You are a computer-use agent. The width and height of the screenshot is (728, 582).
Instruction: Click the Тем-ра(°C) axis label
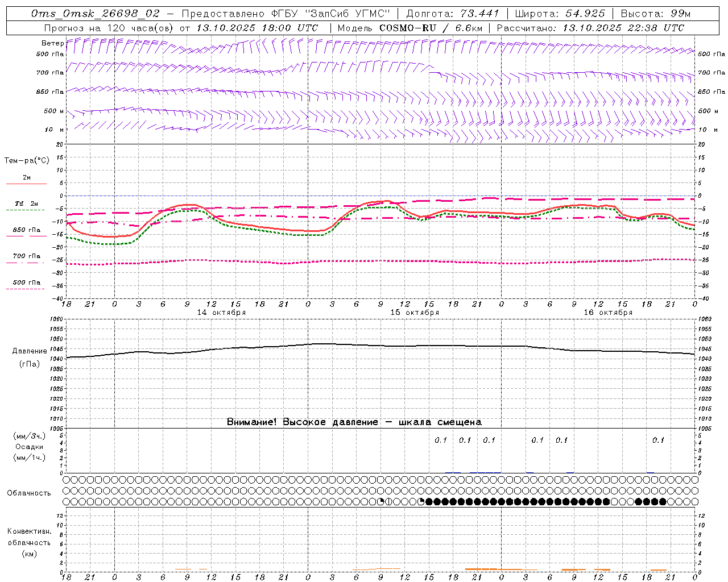tap(27, 161)
